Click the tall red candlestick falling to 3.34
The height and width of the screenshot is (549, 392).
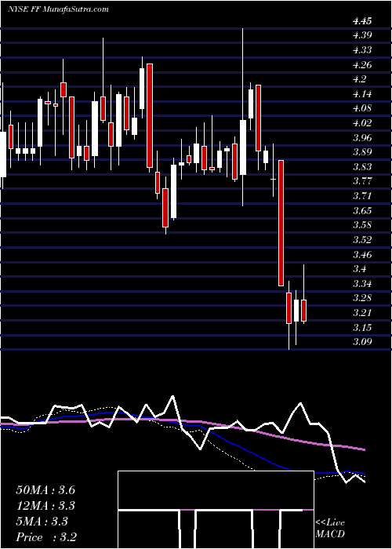point(281,223)
